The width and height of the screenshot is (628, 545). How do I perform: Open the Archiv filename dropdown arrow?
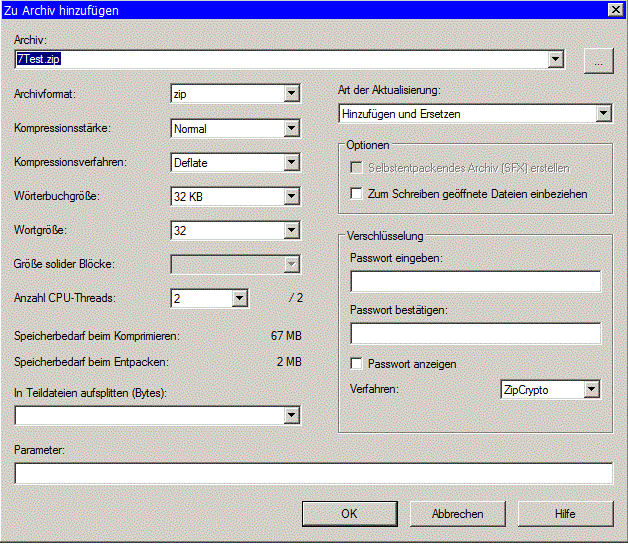[x=556, y=60]
